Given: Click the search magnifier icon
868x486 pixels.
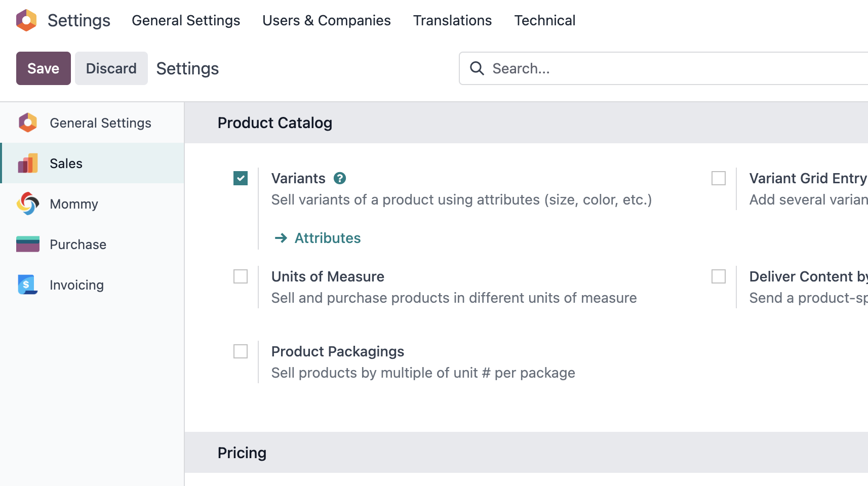Looking at the screenshot, I should 477,68.
